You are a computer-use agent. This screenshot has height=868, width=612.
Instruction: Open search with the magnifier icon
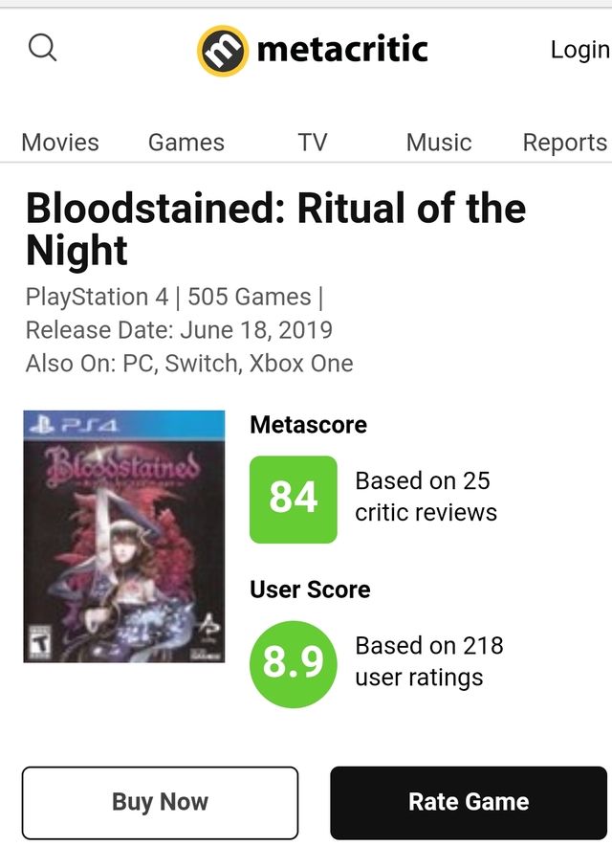tap(42, 47)
